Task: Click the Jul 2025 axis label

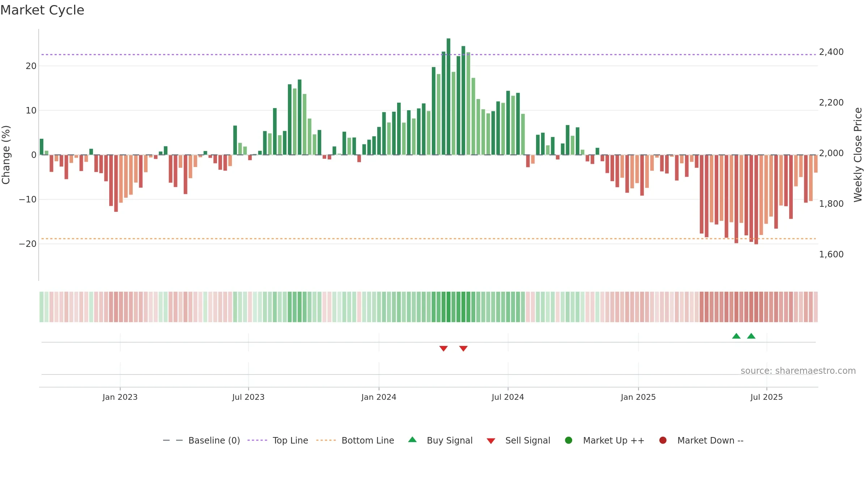Action: pos(767,397)
